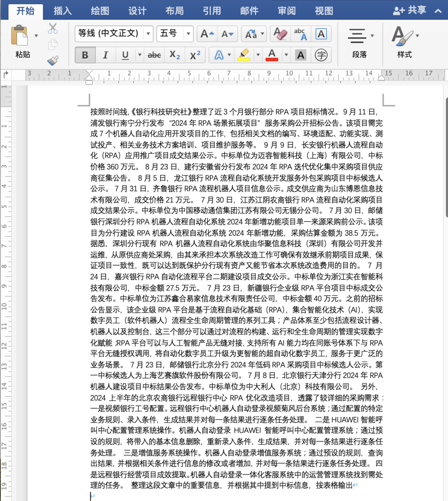Switch to the 绘图 tab

100,10
